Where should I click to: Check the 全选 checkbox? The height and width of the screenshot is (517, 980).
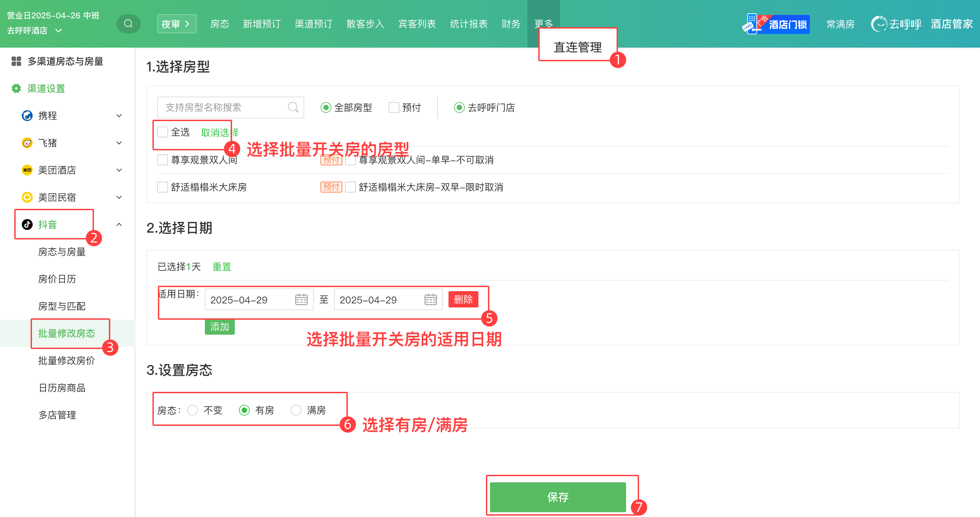163,132
